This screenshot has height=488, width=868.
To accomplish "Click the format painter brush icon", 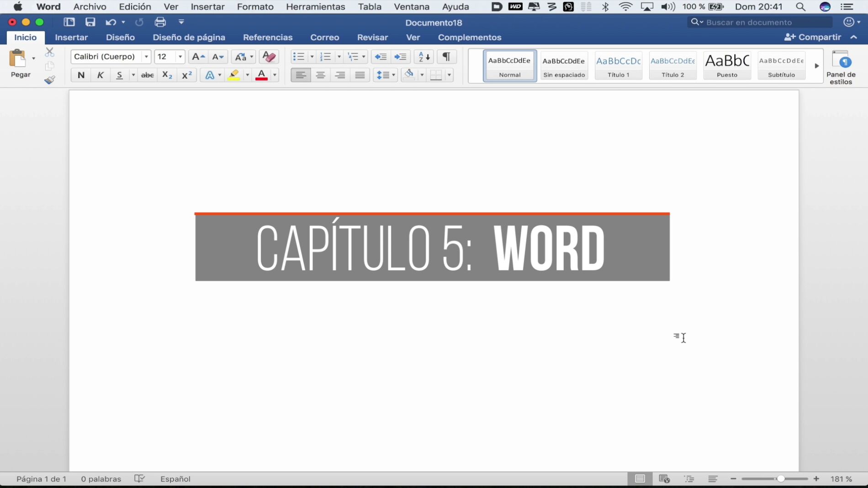I will coord(50,80).
